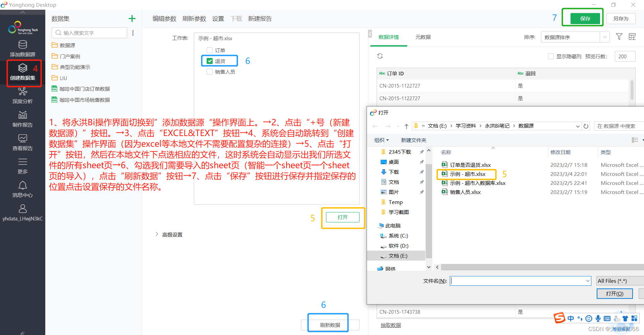Click the up-folder arrow in the open dialog
644x335 pixels.
(x=407, y=126)
